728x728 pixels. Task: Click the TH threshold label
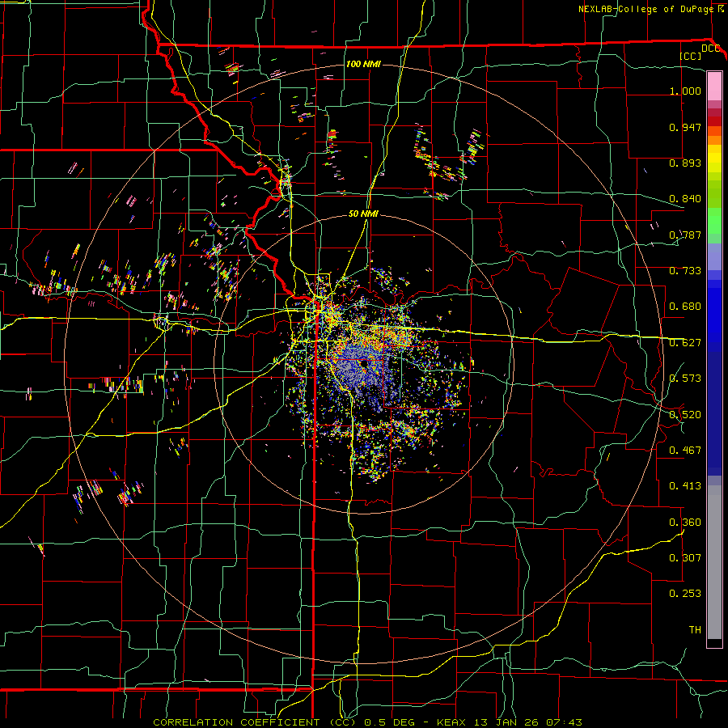[x=695, y=630]
